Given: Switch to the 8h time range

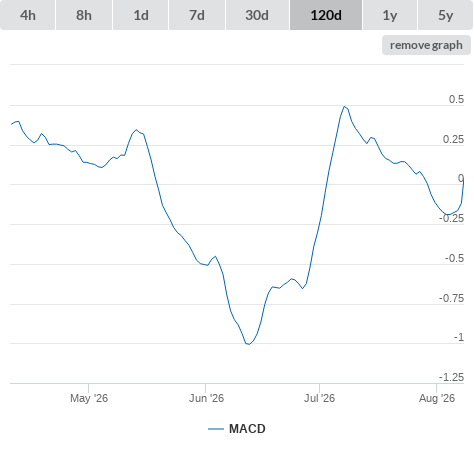Looking at the screenshot, I should (84, 15).
